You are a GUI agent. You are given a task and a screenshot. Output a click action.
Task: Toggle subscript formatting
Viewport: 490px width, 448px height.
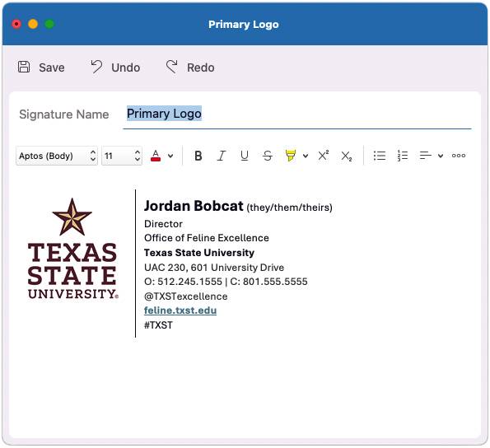tap(347, 156)
